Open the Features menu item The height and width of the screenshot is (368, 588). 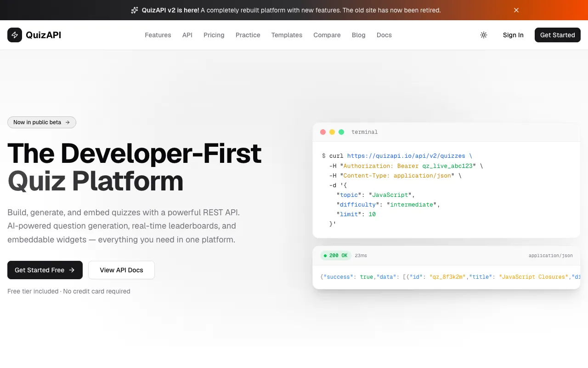pos(158,35)
